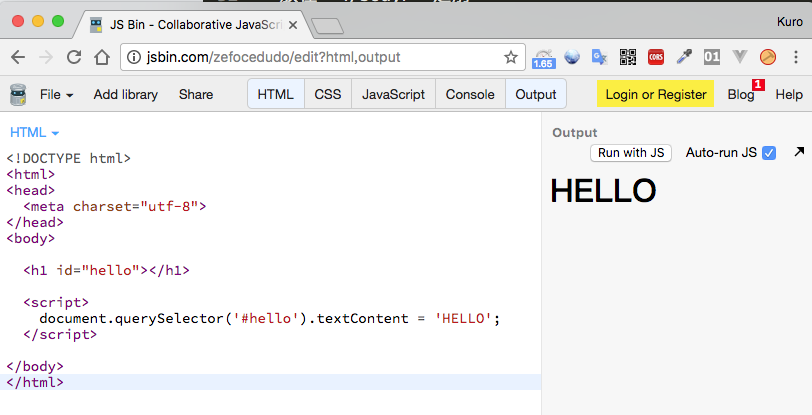The width and height of the screenshot is (812, 415).
Task: Show the Console panel
Action: click(470, 94)
